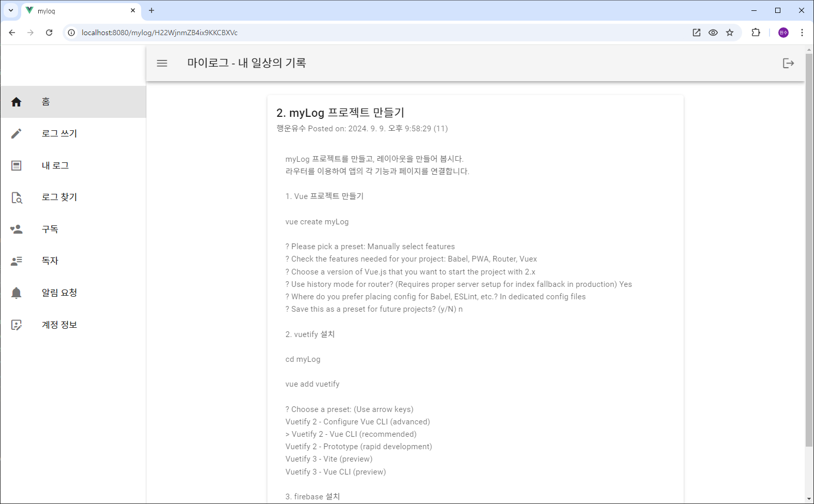Click '? Choose a preset: (Use arrow keys)'
Screen dimensions: 814x504
(350, 409)
